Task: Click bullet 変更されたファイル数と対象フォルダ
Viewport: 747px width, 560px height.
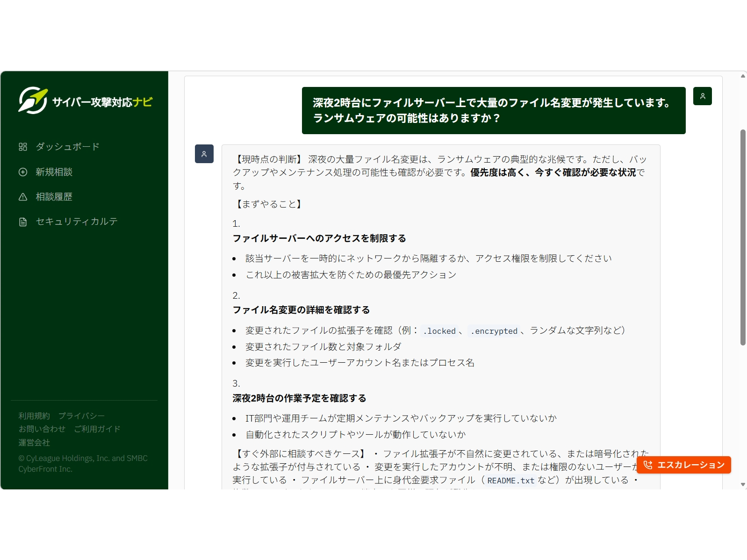Action: [x=323, y=347]
